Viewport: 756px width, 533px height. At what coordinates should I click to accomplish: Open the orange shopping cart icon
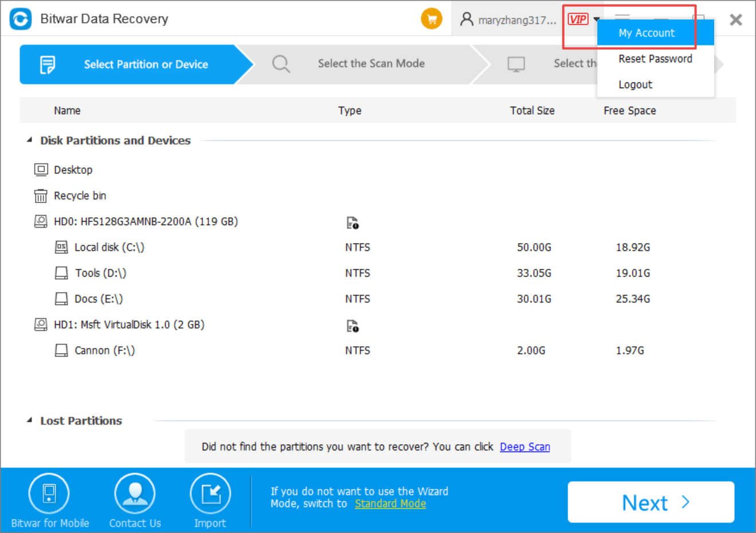[432, 19]
